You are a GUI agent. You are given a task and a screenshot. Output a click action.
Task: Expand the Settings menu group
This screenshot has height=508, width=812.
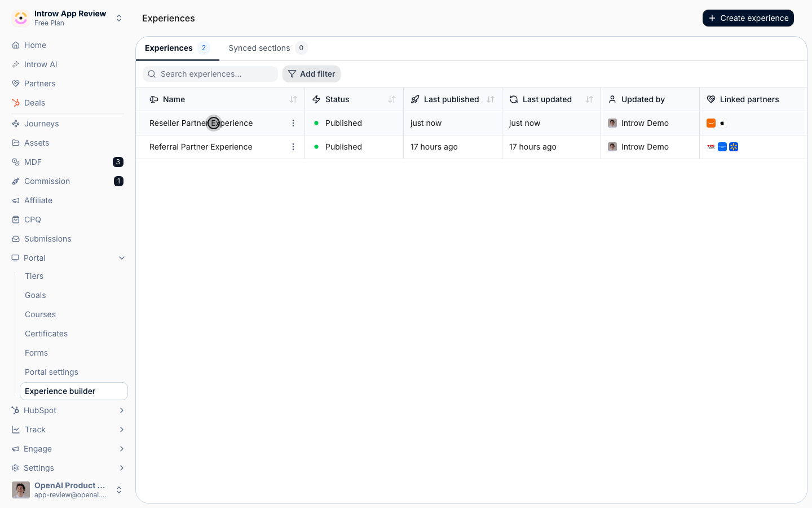point(68,468)
